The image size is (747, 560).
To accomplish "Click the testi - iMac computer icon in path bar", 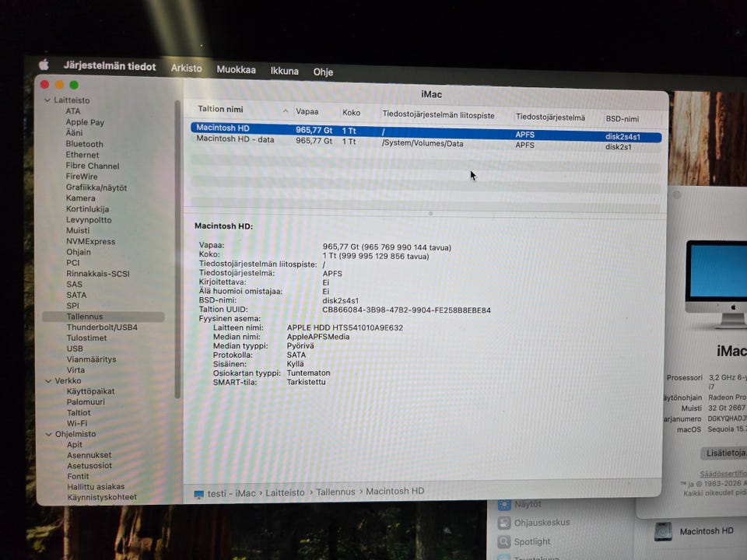I will pyautogui.click(x=198, y=495).
